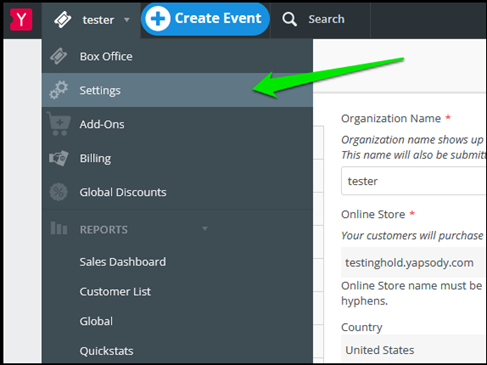The image size is (487, 365).
Task: Expand the tester account dropdown arrow
Action: [127, 20]
